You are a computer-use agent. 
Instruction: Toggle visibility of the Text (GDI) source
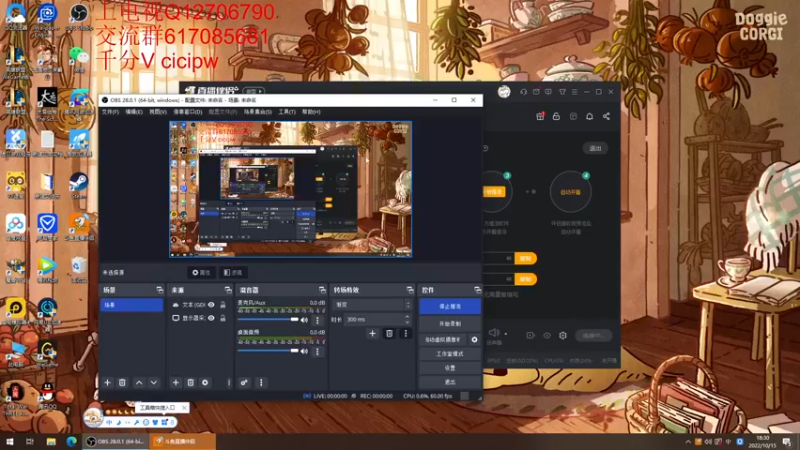tap(211, 305)
